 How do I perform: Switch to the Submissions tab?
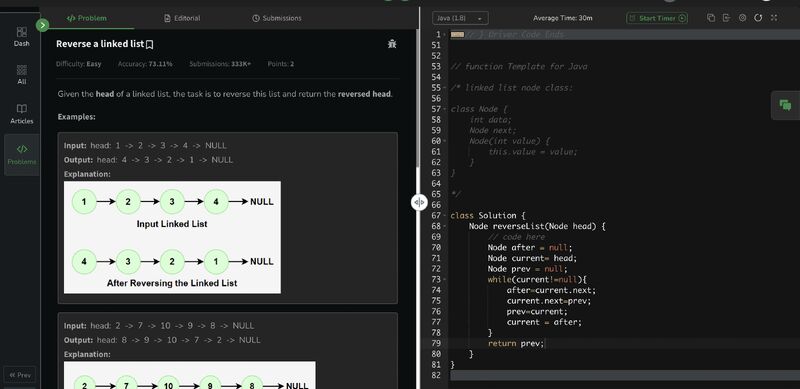277,18
